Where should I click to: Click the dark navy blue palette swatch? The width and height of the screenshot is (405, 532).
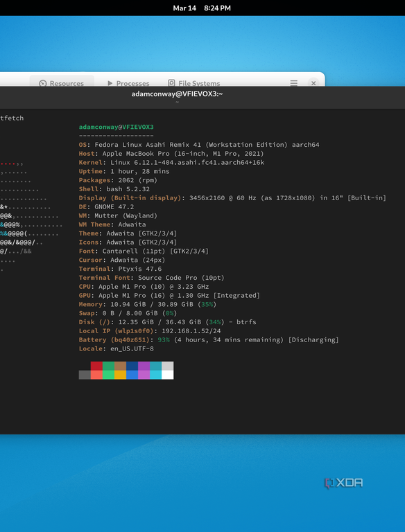[x=132, y=366]
